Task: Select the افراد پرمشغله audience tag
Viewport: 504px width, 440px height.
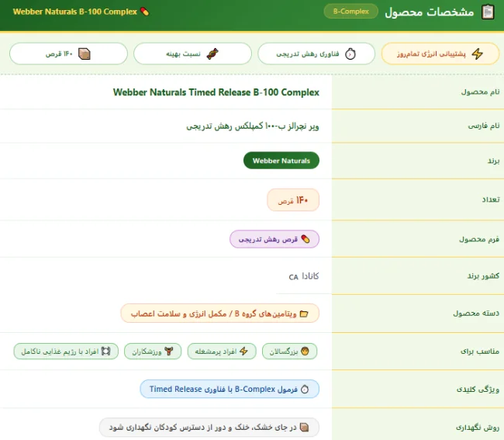Action: [222, 352]
